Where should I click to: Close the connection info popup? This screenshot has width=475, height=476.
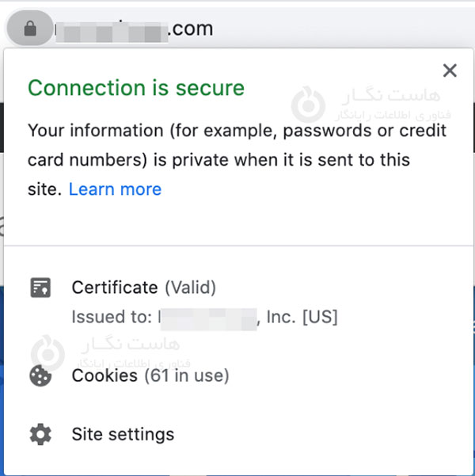click(450, 70)
